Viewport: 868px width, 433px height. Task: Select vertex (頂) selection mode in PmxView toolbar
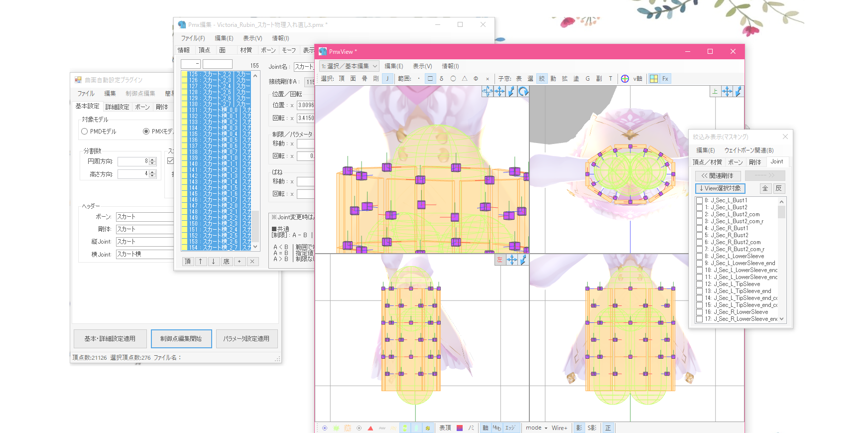(342, 79)
